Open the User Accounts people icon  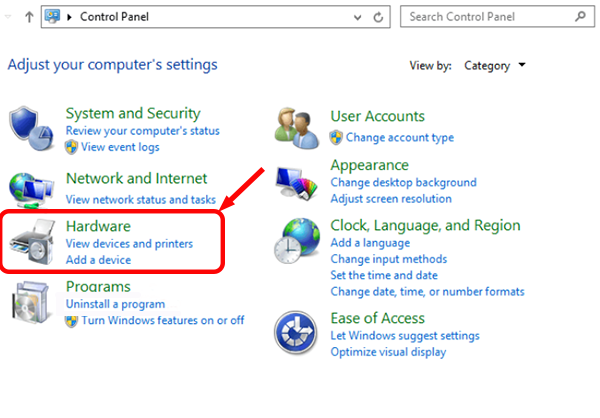click(296, 126)
